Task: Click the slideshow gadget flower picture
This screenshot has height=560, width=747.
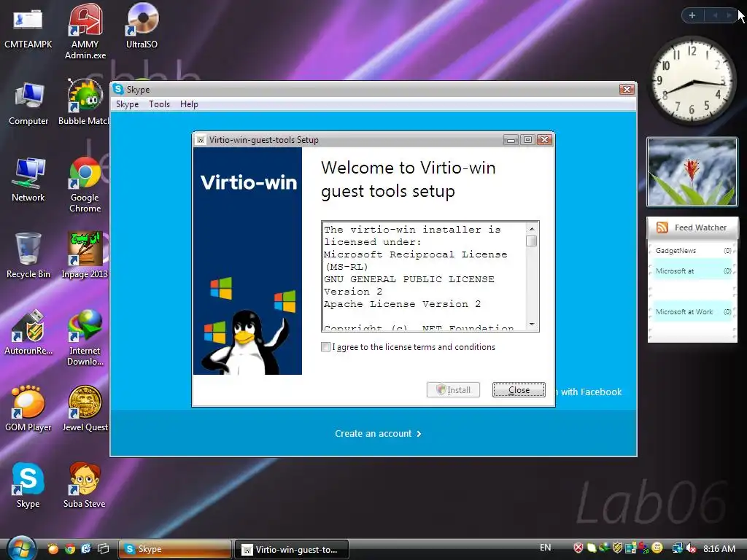Action: tap(692, 172)
